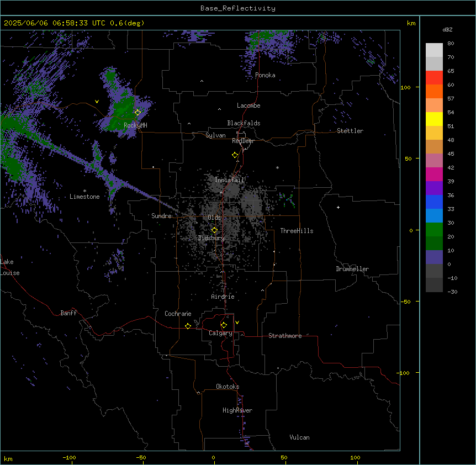The image size is (476, 465).
Task: Click the Okotoks town label
Action: point(228,387)
